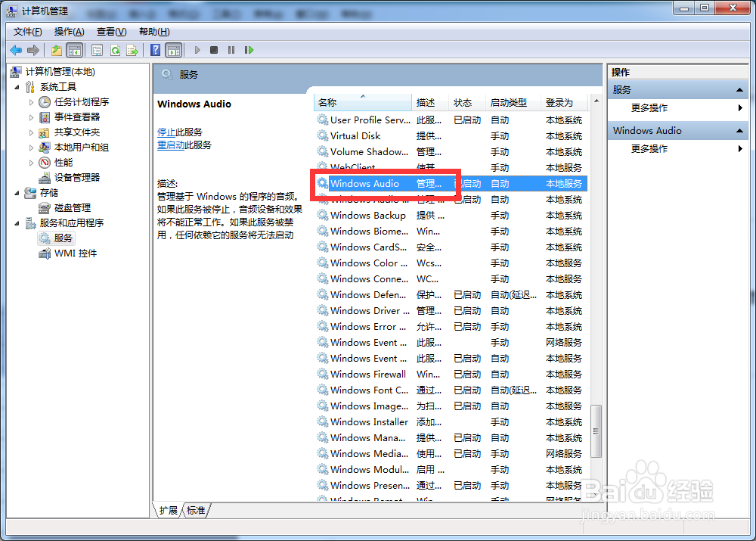Collapse the 系统工具 tree node
Screen dimensions: 756x541
(17, 87)
